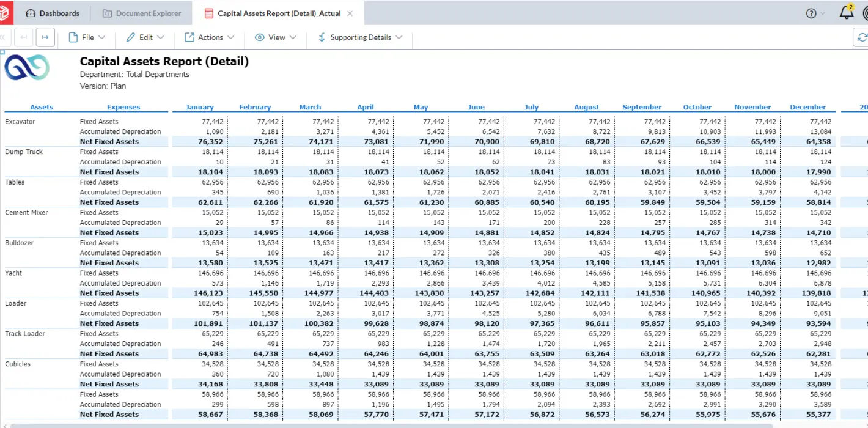The width and height of the screenshot is (868, 428).
Task: Open the notifications bell
Action: click(x=847, y=12)
